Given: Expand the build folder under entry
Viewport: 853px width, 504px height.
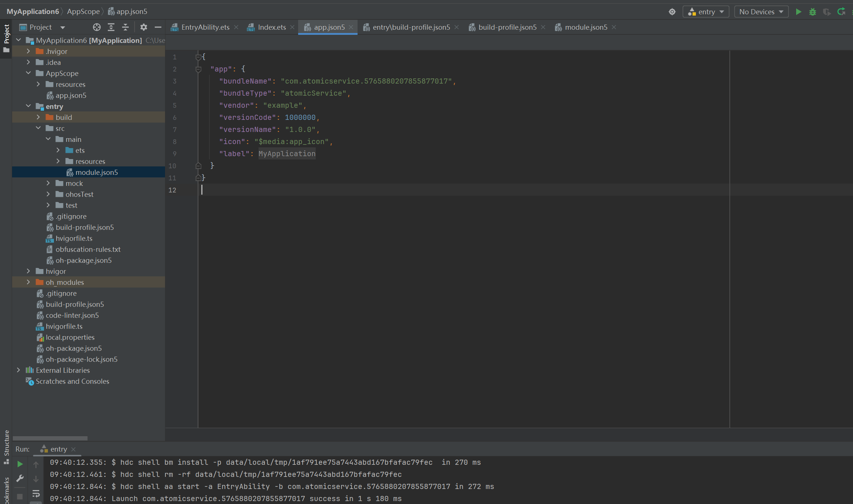Looking at the screenshot, I should coord(38,117).
